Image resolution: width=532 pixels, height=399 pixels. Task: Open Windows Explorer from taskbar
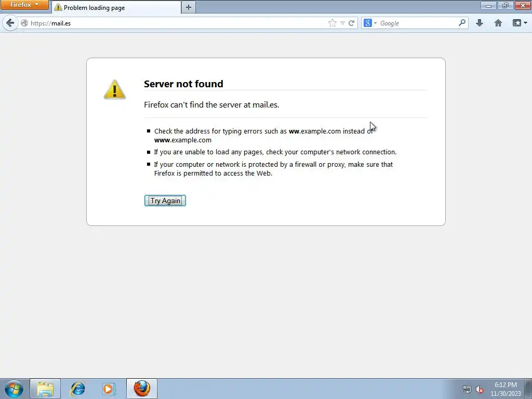pyautogui.click(x=45, y=389)
